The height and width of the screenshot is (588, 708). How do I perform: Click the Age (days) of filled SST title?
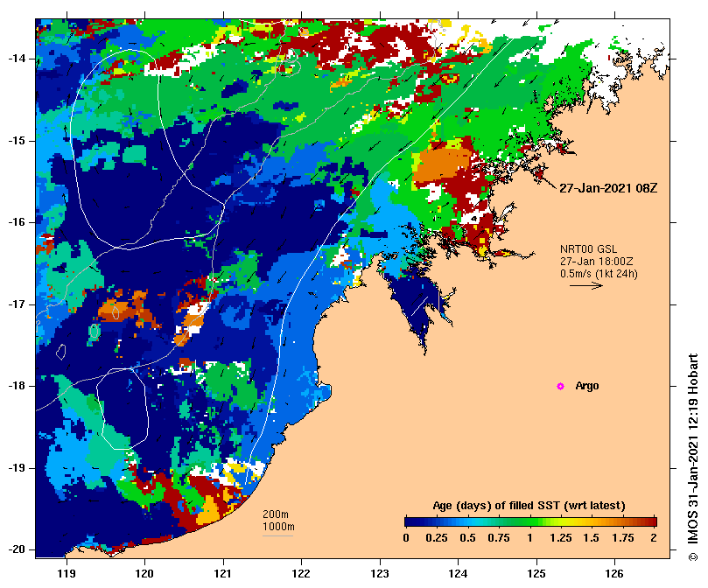coord(529,506)
